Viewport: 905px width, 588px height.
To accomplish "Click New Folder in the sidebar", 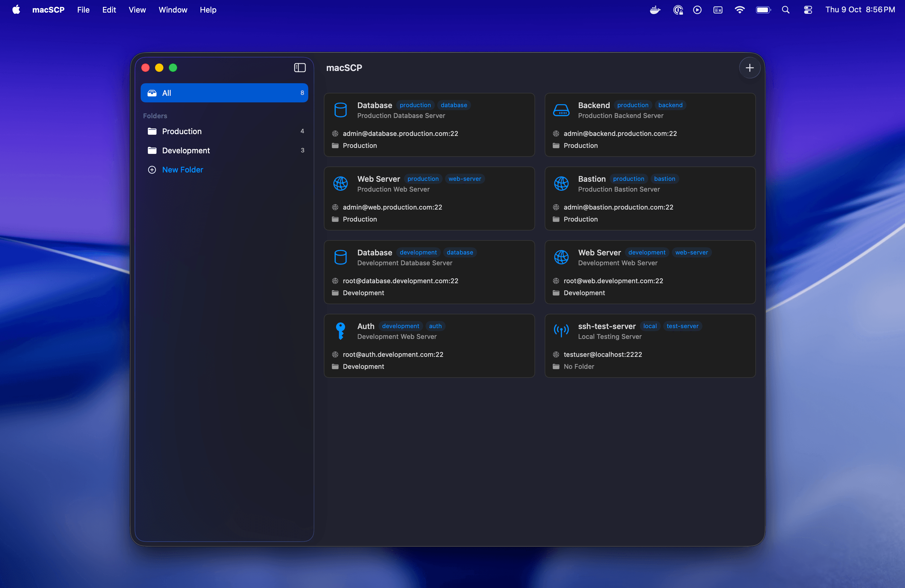I will pyautogui.click(x=183, y=170).
